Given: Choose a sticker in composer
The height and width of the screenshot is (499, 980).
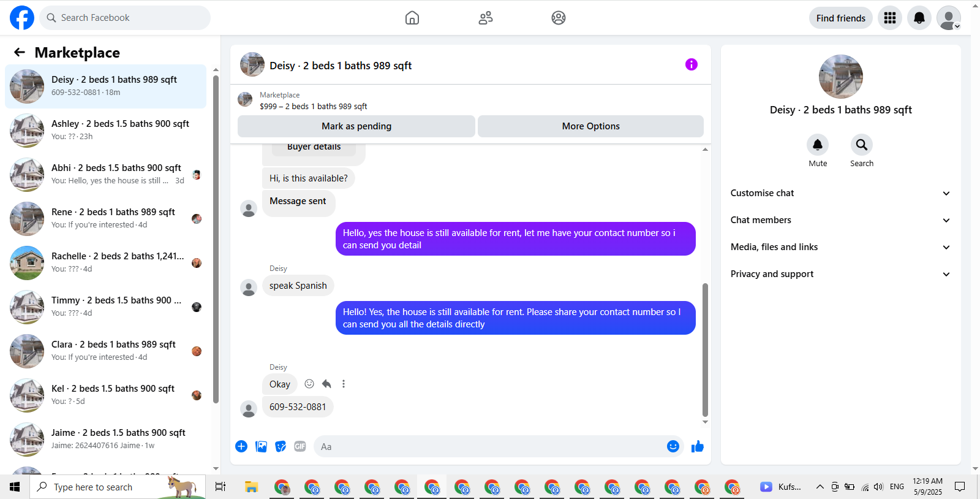Looking at the screenshot, I should (x=281, y=446).
